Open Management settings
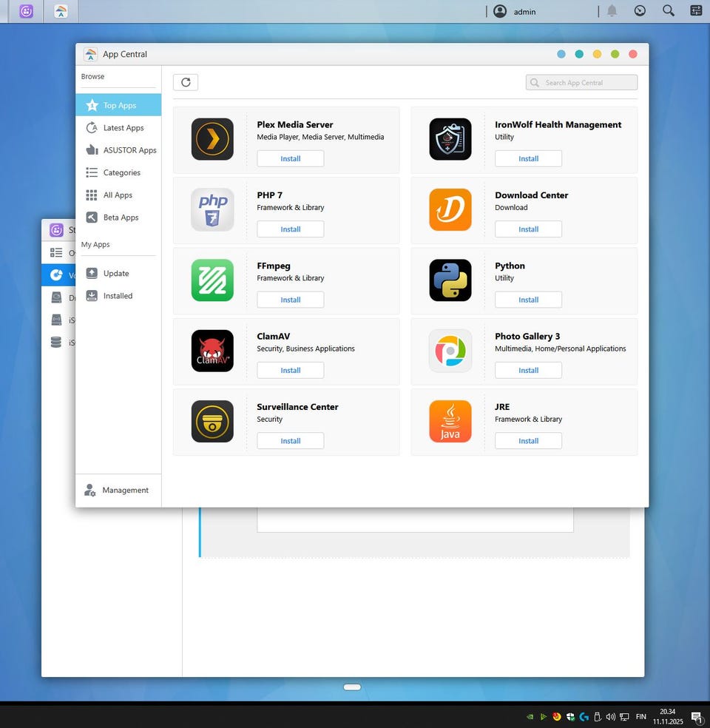The height and width of the screenshot is (728, 710). click(118, 490)
